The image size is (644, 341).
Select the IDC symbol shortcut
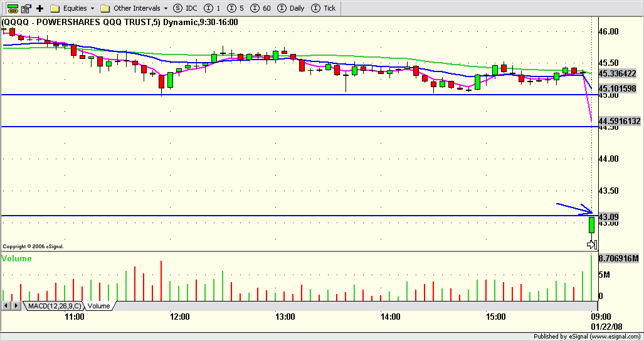[185, 8]
